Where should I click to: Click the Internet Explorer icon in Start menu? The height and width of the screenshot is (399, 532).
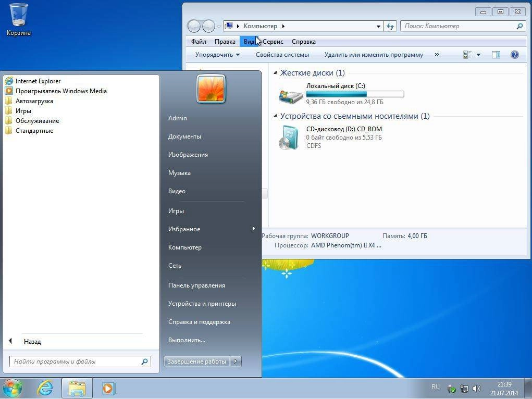point(9,81)
